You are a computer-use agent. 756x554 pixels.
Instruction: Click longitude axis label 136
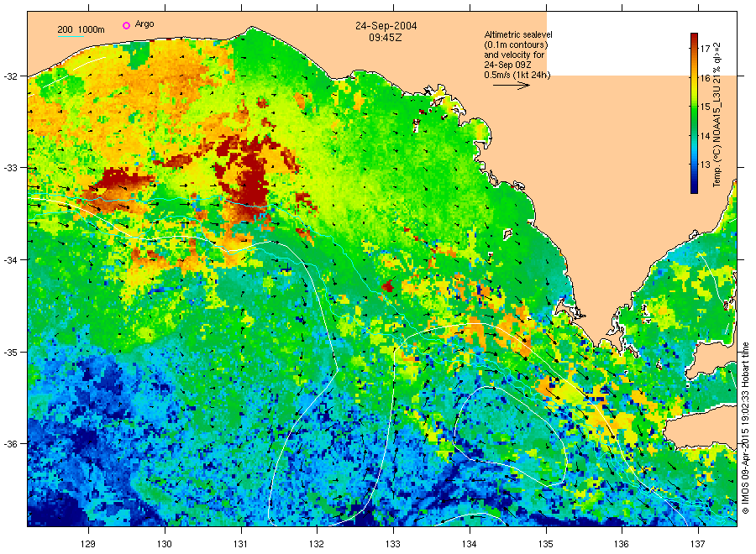pyautogui.click(x=622, y=544)
